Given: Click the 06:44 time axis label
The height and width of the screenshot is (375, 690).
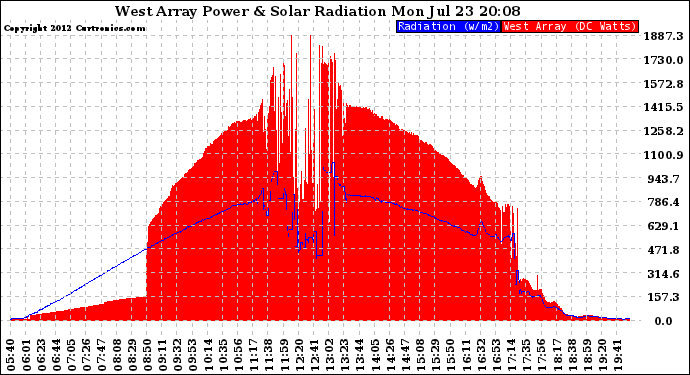Looking at the screenshot, I should pos(57,354).
